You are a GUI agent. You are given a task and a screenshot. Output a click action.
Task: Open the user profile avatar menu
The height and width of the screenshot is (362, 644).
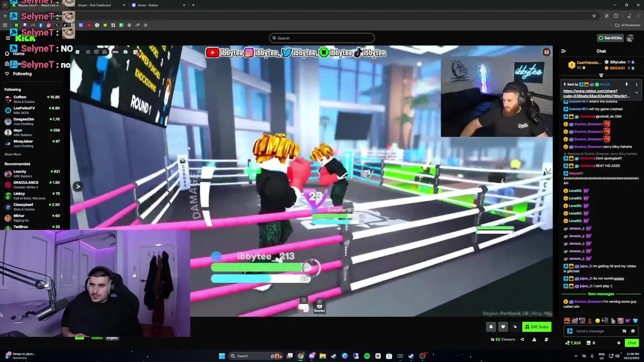pos(630,38)
